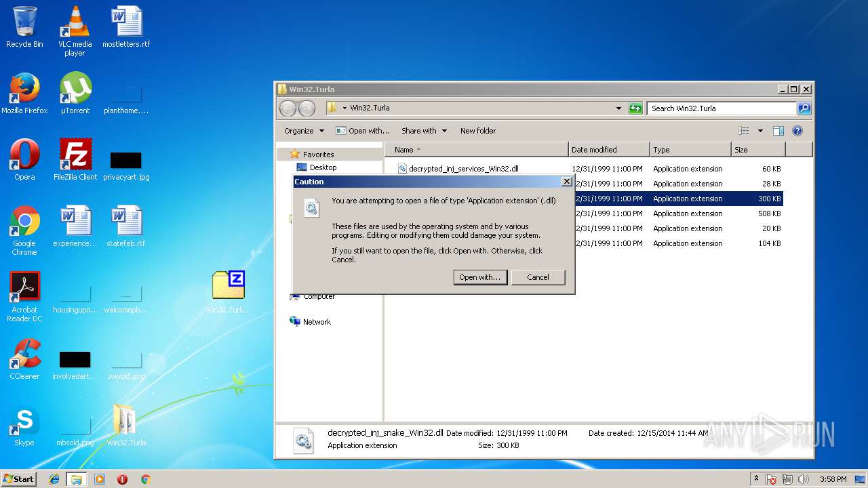Open Explorer help question mark
The image size is (868, 488).
(x=797, y=131)
